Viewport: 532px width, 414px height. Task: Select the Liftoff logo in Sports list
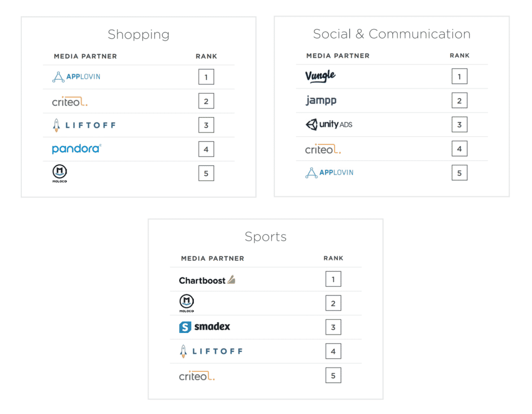coord(211,351)
